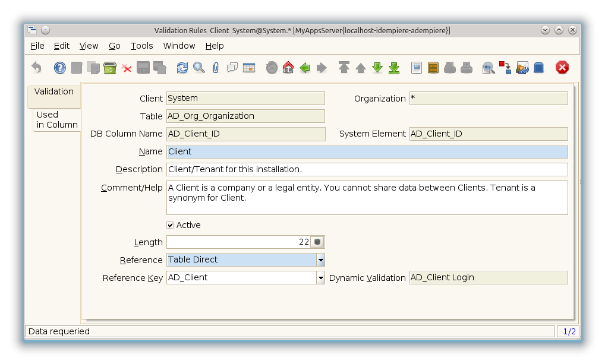The height and width of the screenshot is (364, 605).
Task: Refresh data with the blue arrows icon
Action: pyautogui.click(x=182, y=68)
